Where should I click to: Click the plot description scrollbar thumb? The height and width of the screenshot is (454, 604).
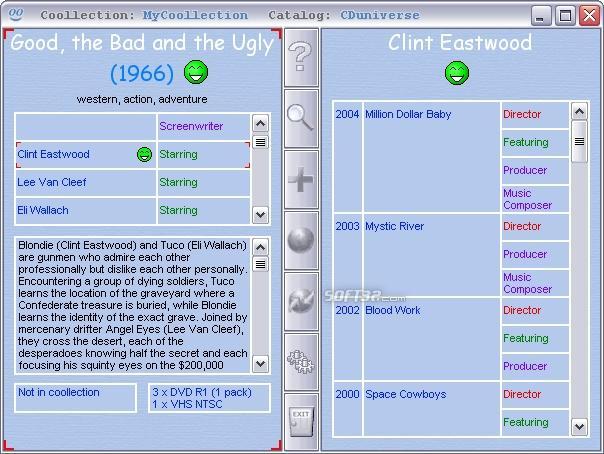point(260,264)
